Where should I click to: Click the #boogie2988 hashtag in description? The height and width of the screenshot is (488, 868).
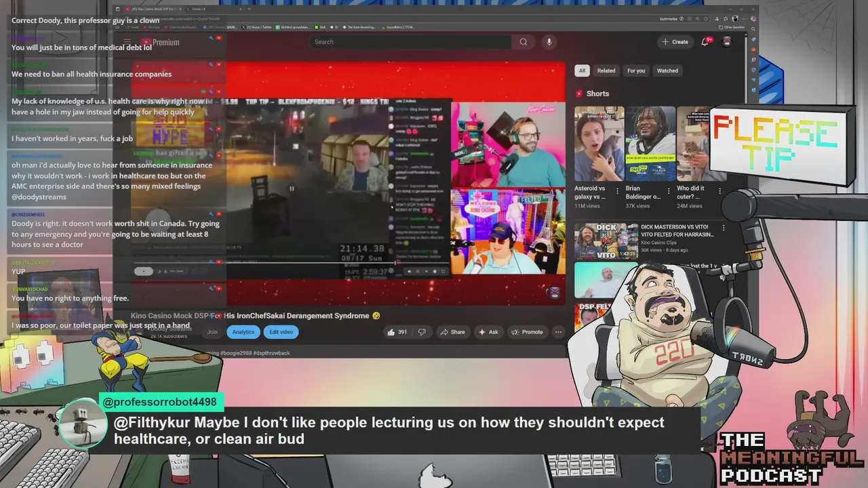[237, 352]
